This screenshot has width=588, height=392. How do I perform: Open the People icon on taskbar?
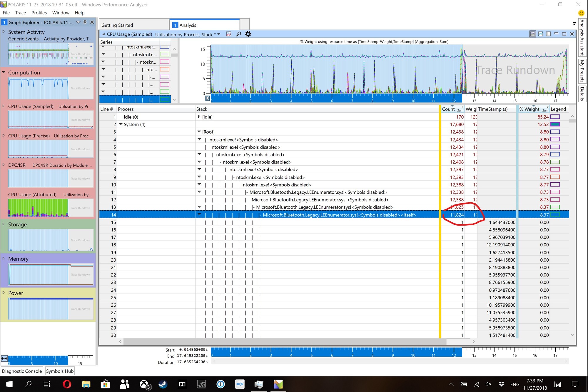(x=125, y=384)
